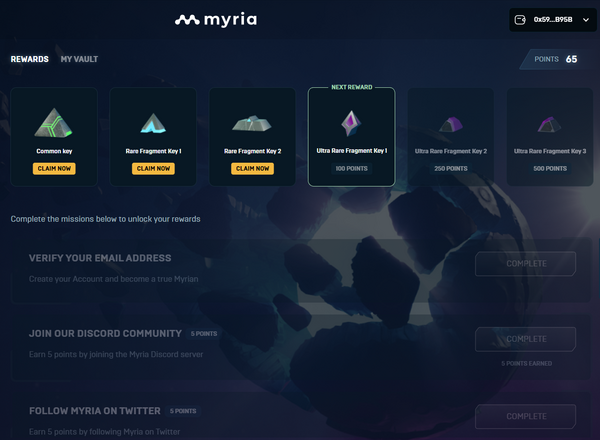Click the Verify Your Email Address heading
600x440 pixels.
pos(100,258)
